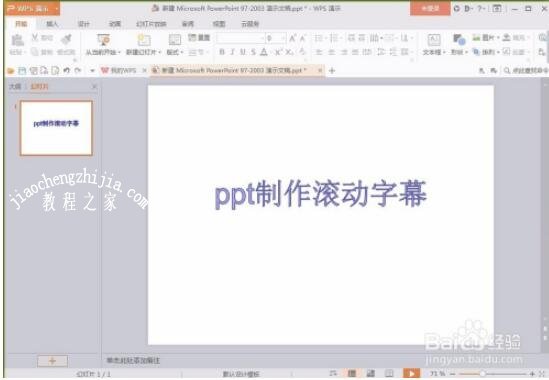
Task: Click the Copy icon in the ribbon
Action: (x=35, y=52)
